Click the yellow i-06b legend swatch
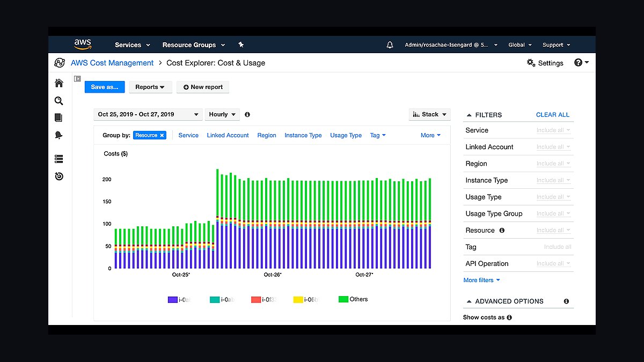 point(298,300)
